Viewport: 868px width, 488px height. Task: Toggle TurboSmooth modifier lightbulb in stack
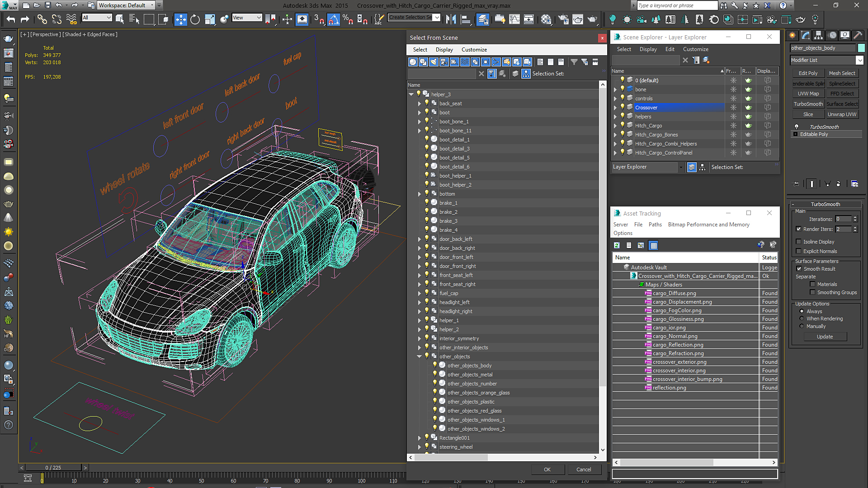pyautogui.click(x=797, y=127)
